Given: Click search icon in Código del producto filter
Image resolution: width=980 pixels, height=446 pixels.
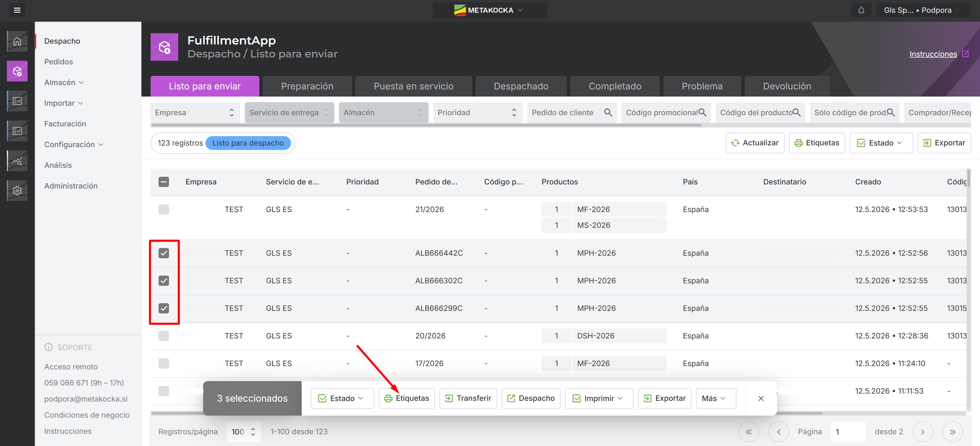Looking at the screenshot, I should pos(796,113).
